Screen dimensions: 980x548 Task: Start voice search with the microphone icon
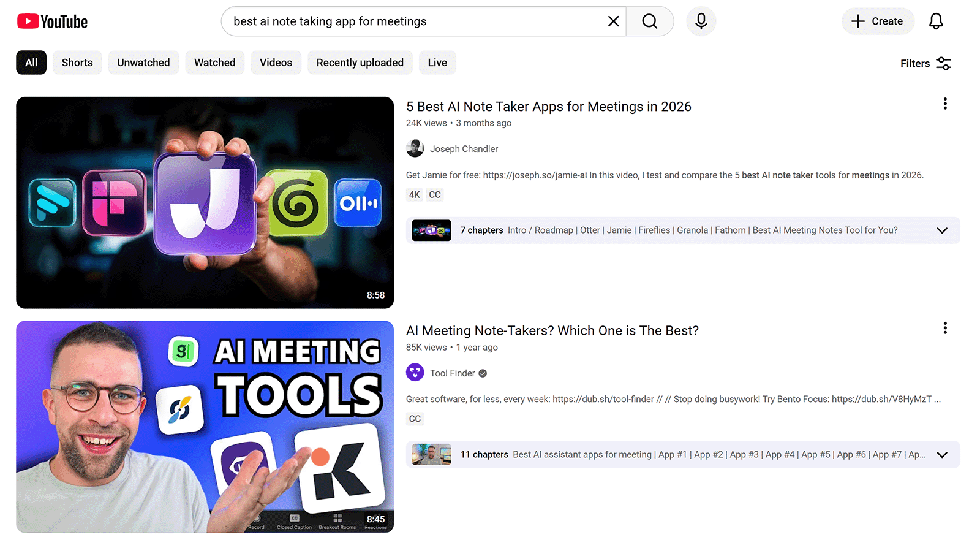pyautogui.click(x=701, y=21)
